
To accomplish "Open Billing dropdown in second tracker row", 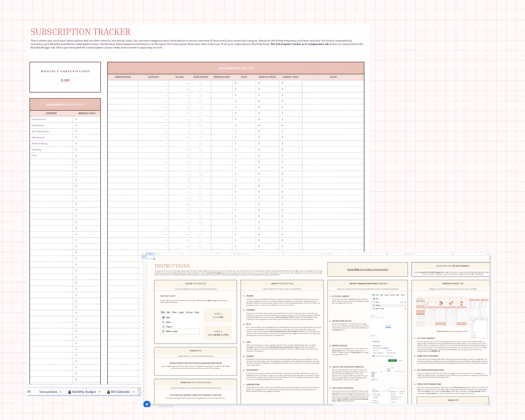I will pyautogui.click(x=187, y=89).
